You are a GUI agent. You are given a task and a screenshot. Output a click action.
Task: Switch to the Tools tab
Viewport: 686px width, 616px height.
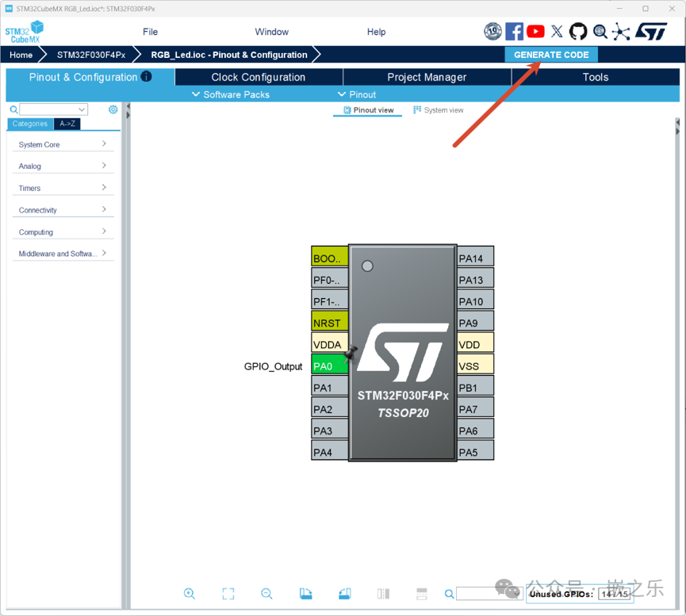pos(596,77)
